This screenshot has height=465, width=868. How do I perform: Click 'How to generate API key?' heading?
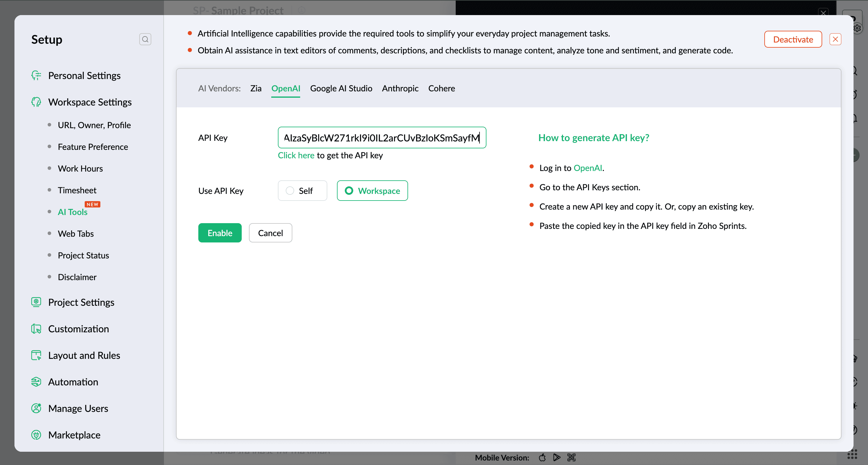coord(593,138)
